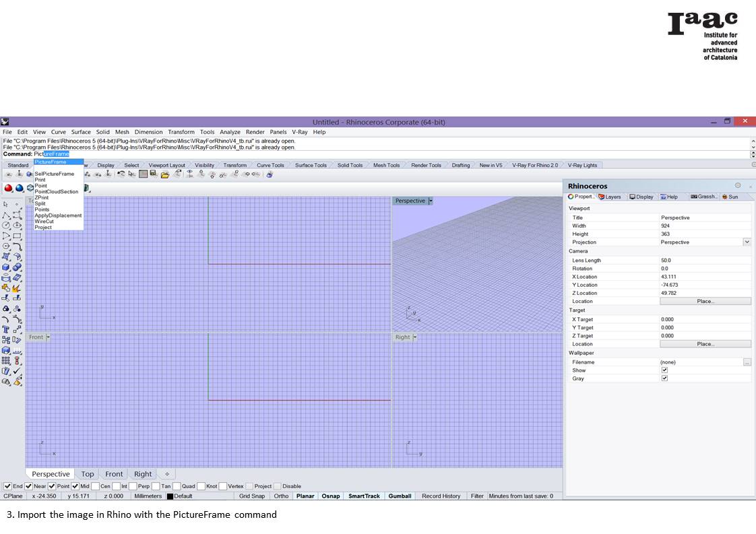Open the Projection dropdown in Properties
Screen dimensions: 756x534
747,242
